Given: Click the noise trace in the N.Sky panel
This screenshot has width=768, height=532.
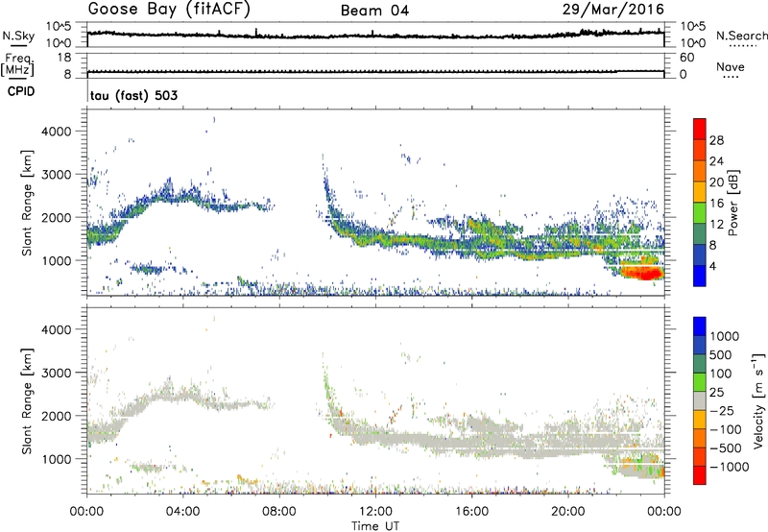Looking at the screenshot, I should click(x=375, y=35).
